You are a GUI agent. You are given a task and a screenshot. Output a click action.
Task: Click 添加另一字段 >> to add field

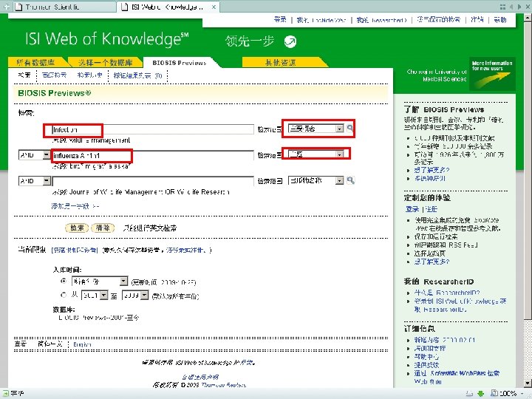(75, 206)
